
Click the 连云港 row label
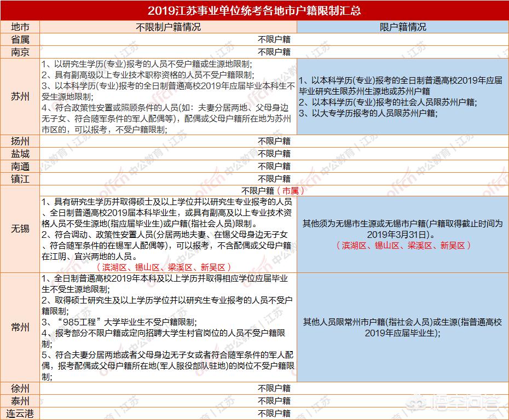20,413
